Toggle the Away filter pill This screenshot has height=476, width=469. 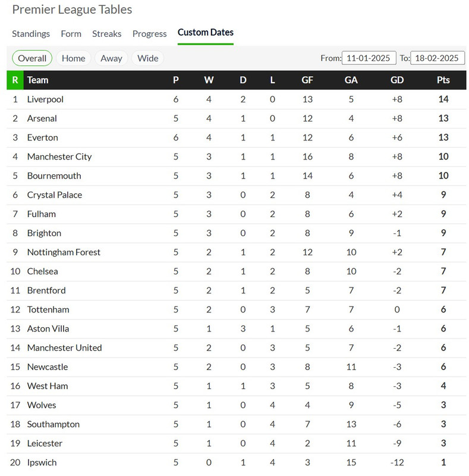pyautogui.click(x=111, y=58)
